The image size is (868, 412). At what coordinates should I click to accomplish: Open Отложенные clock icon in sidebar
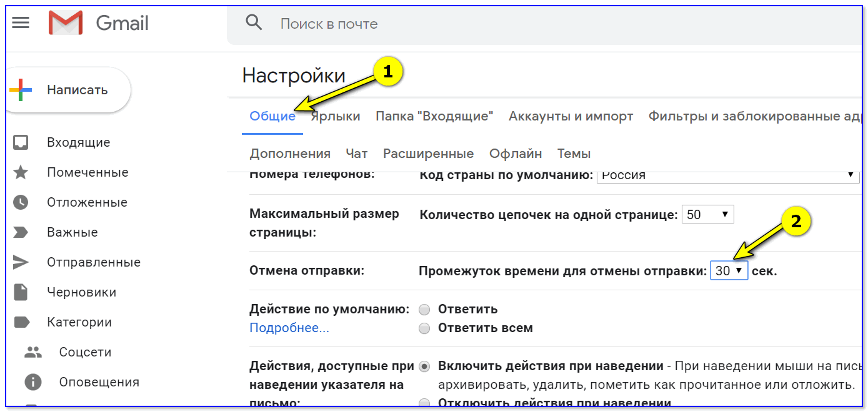(21, 202)
